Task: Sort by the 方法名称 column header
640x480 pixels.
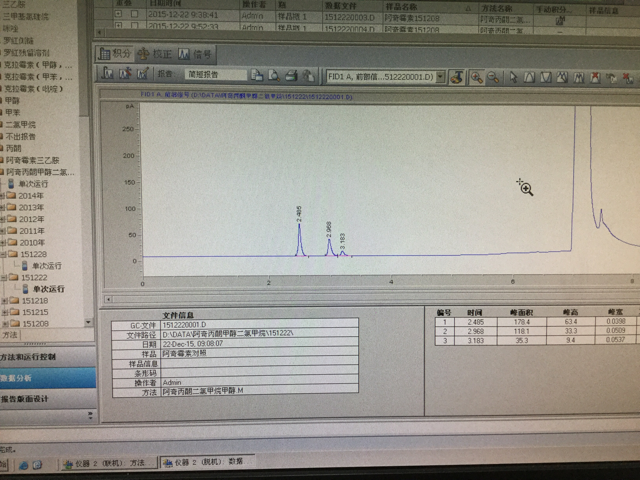Action: point(505,8)
